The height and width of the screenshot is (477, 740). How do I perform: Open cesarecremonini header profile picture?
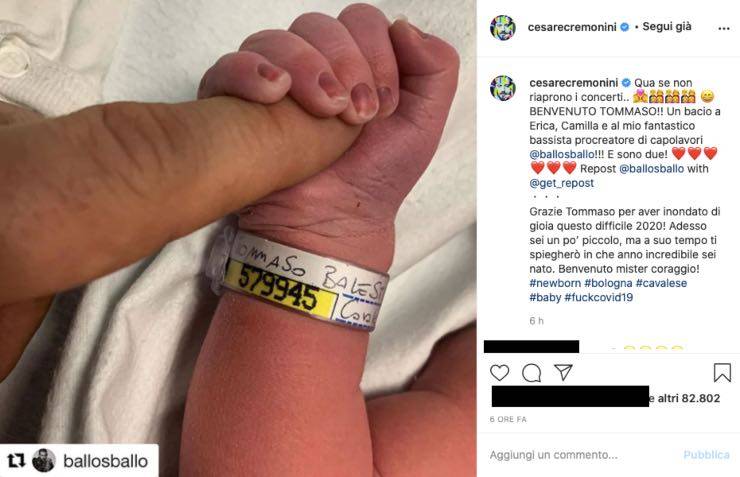coord(503,28)
